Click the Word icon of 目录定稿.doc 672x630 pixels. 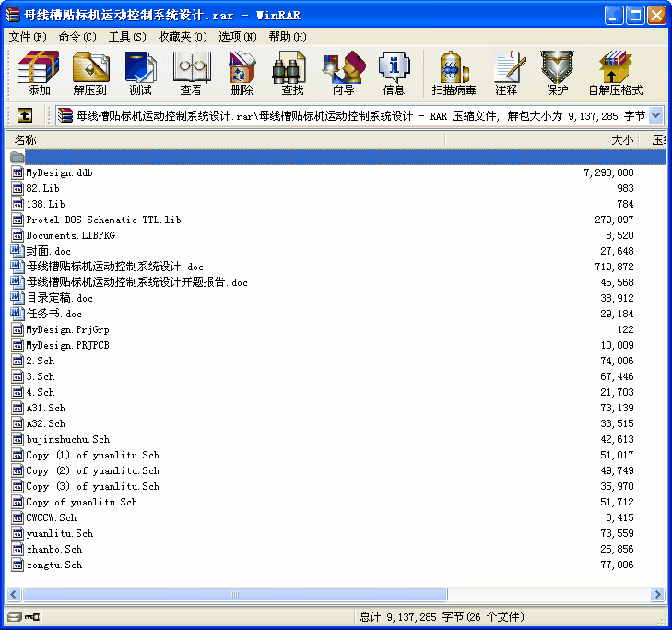click(x=18, y=298)
